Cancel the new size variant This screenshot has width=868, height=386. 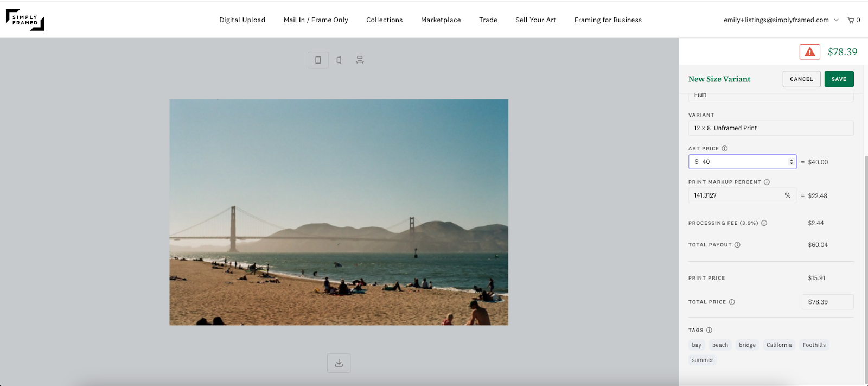802,79
